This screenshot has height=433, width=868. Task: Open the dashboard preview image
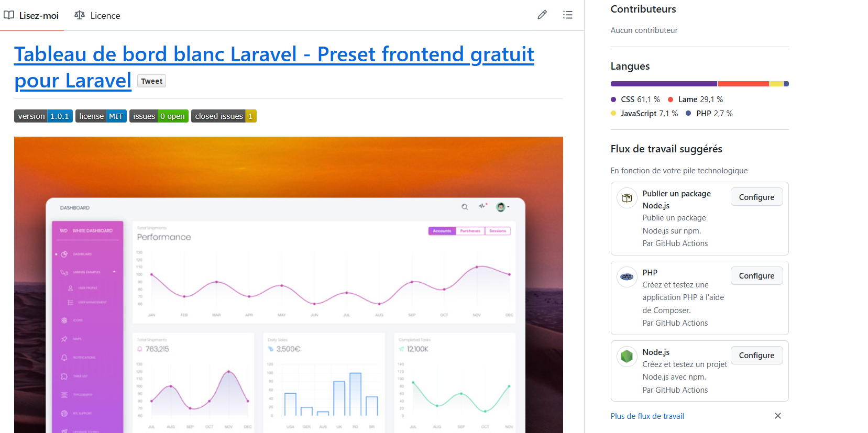tap(289, 285)
